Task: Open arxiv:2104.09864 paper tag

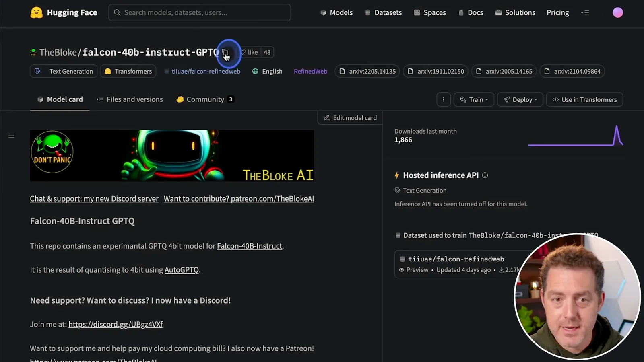Action: coord(572,71)
